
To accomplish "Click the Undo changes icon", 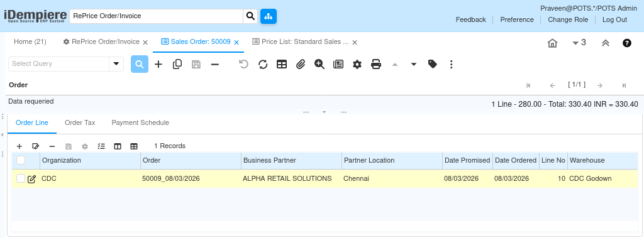I will tap(244, 64).
